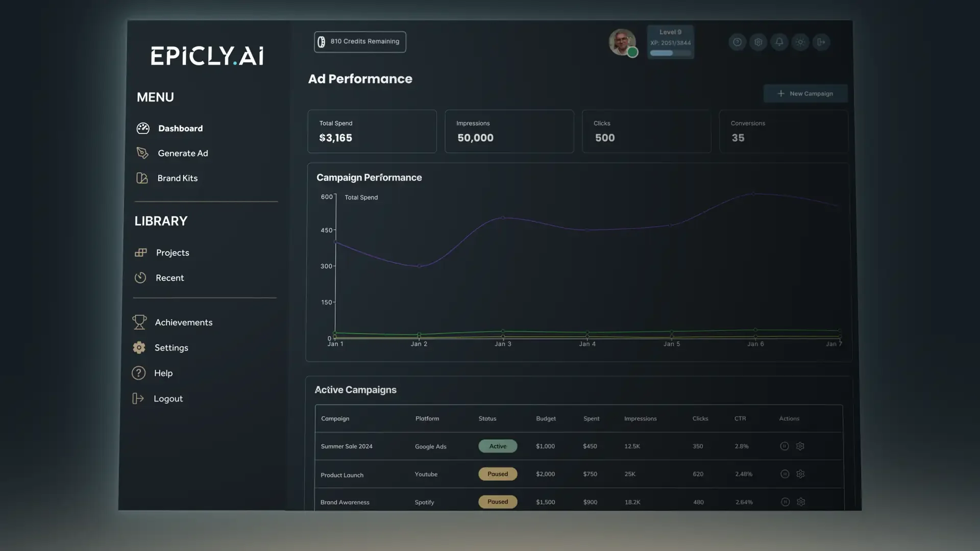Pause the Summer Sale 2024 campaign

tap(785, 446)
